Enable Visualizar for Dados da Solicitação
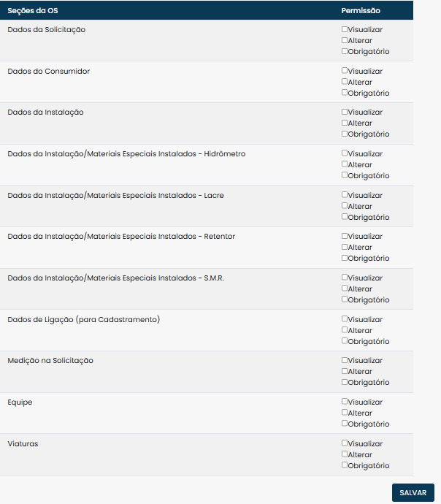The width and height of the screenshot is (441, 504). pyautogui.click(x=345, y=30)
